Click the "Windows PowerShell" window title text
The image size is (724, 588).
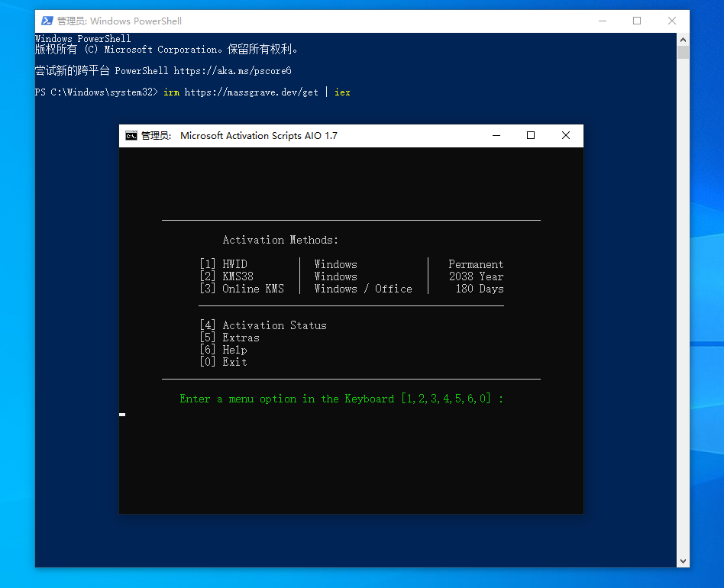[x=136, y=21]
